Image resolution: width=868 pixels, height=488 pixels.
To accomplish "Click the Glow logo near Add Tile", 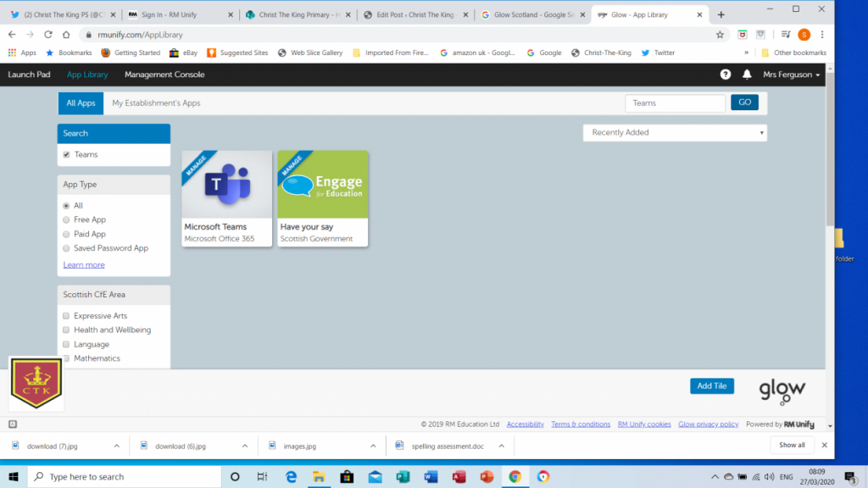I will pos(781,389).
